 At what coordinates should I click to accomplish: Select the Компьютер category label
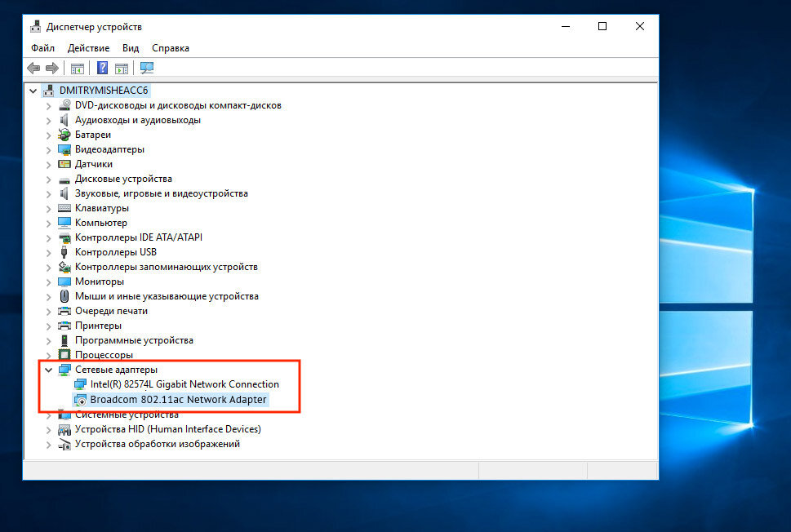tap(101, 223)
